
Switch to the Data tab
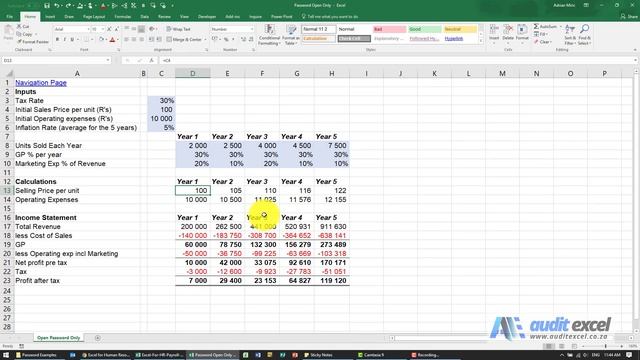click(x=144, y=17)
